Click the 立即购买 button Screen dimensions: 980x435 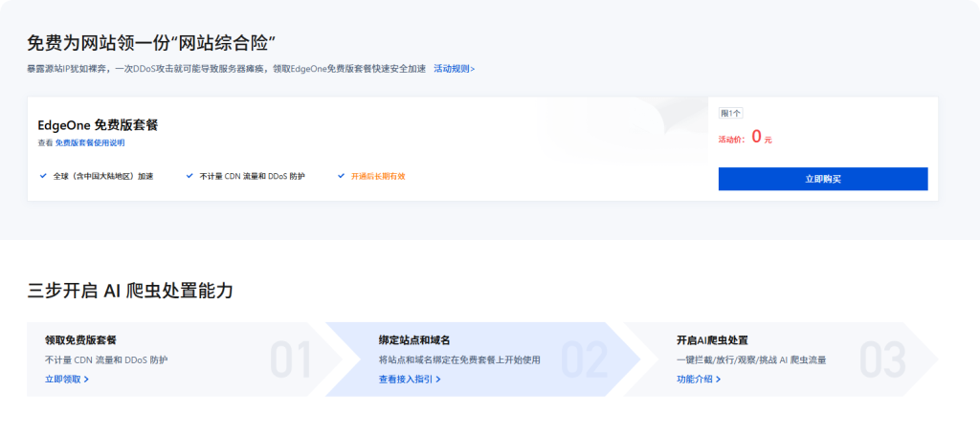coord(822,179)
